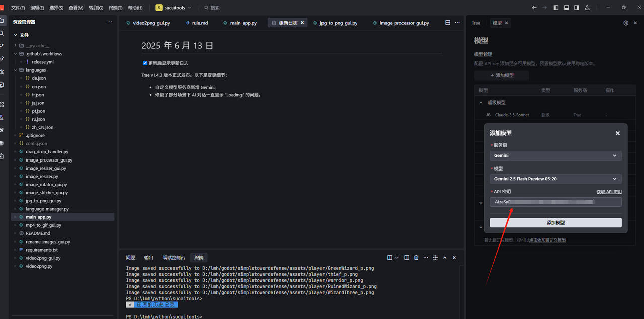Open the 转到(G) menu

(x=96, y=8)
